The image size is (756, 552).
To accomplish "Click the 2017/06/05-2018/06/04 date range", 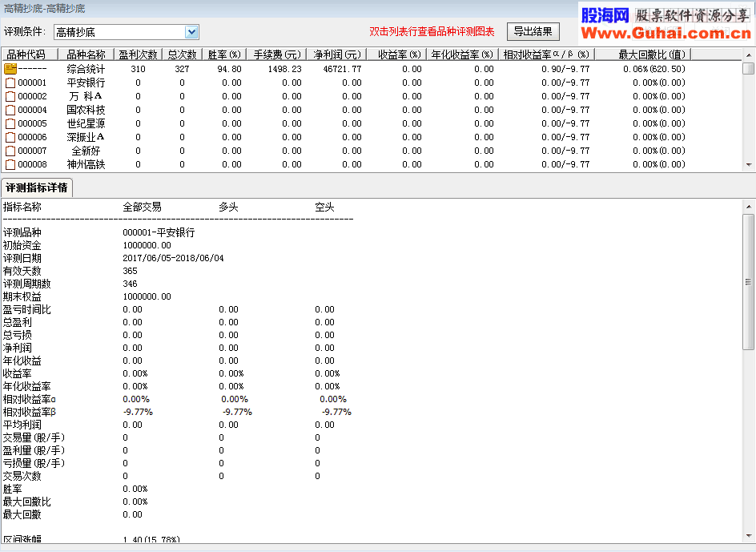I will point(174,258).
